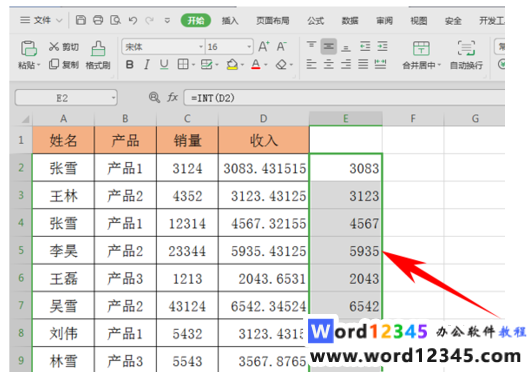Decrease font size with A- icon
The image size is (531, 372).
tap(282, 46)
